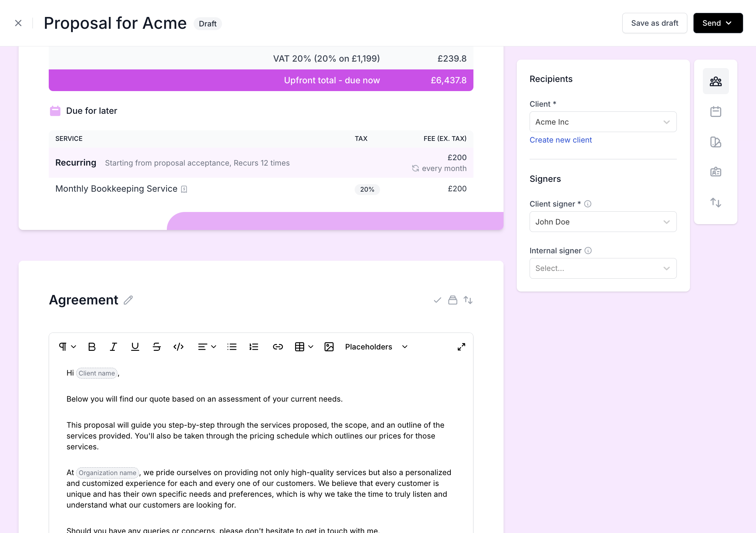
Task: Open the Internal signer Select dropdown
Action: tap(603, 268)
